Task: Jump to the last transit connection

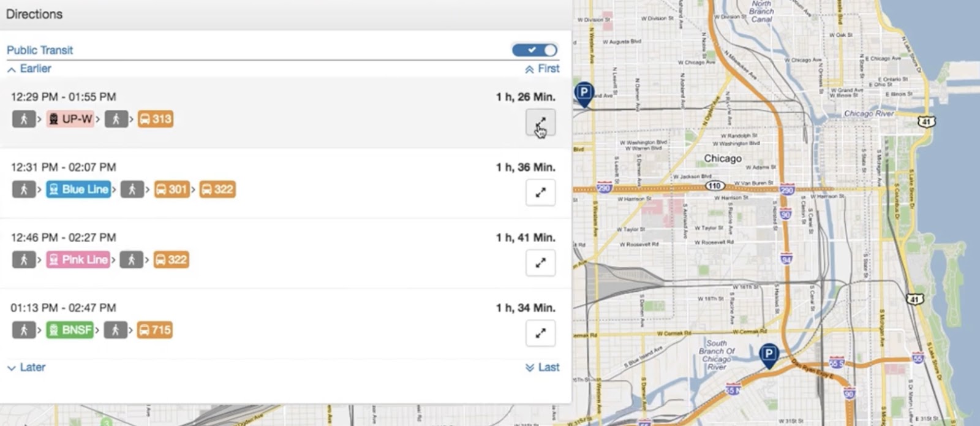Action: (x=543, y=367)
